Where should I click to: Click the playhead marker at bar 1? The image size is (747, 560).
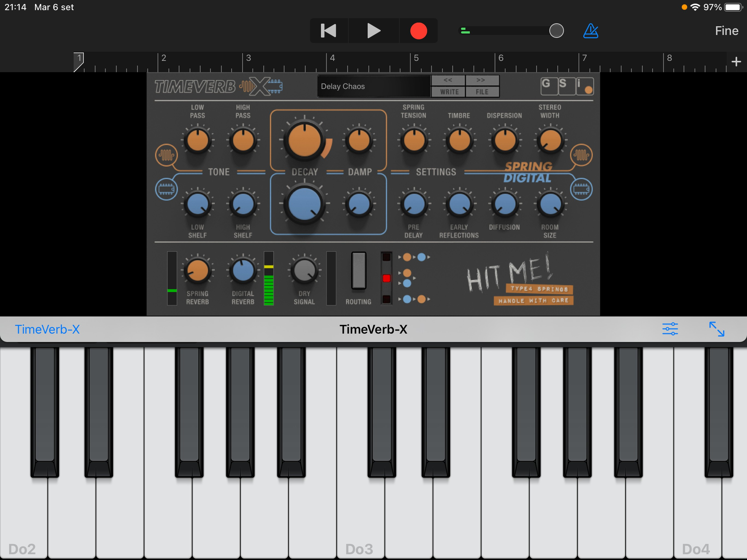coord(79,62)
